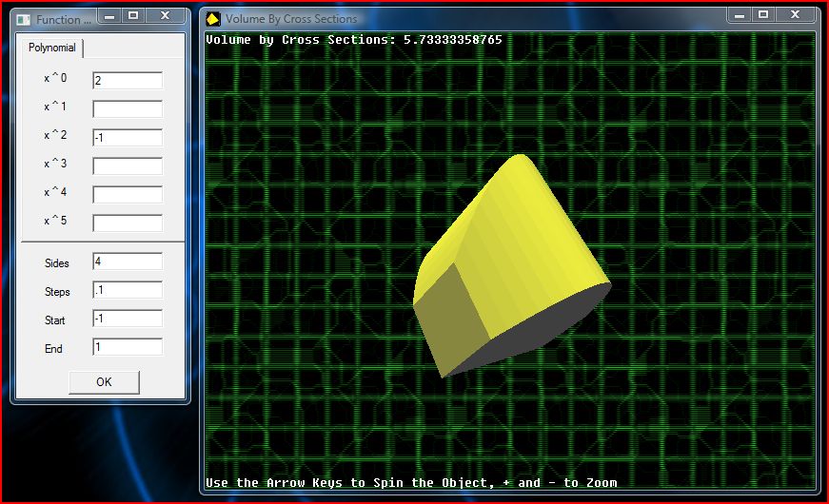829x504 pixels.
Task: Click the 'End' label
Action: tap(53, 349)
